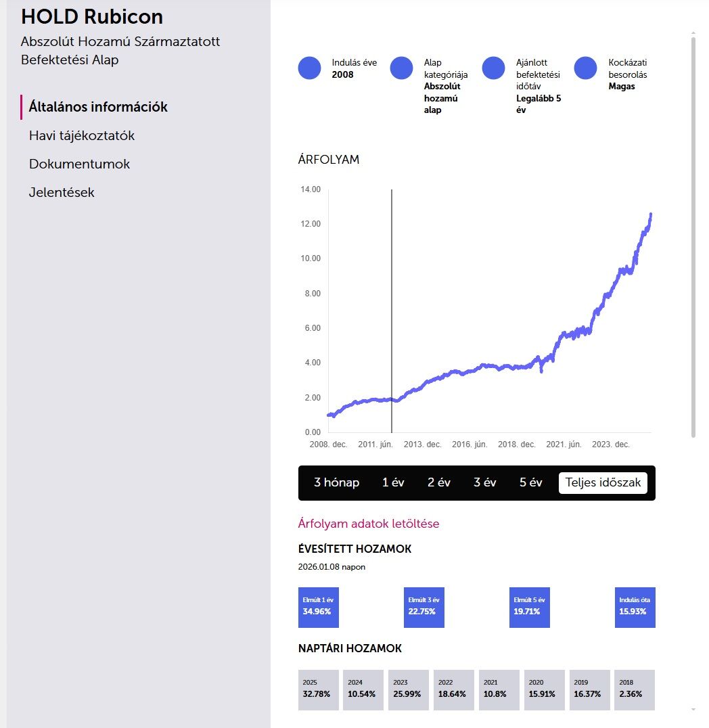Select the 3 hónap chart period

336,483
